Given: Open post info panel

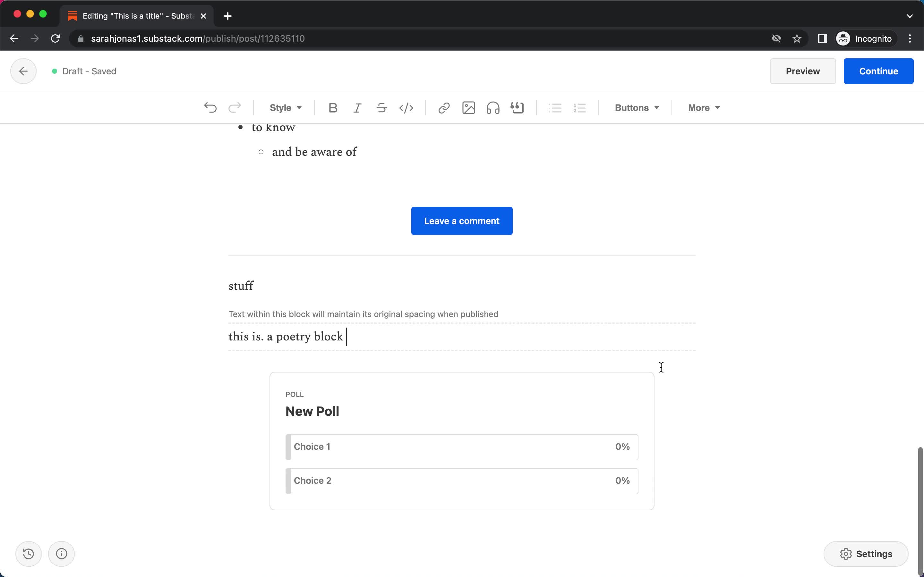Looking at the screenshot, I should pyautogui.click(x=61, y=554).
